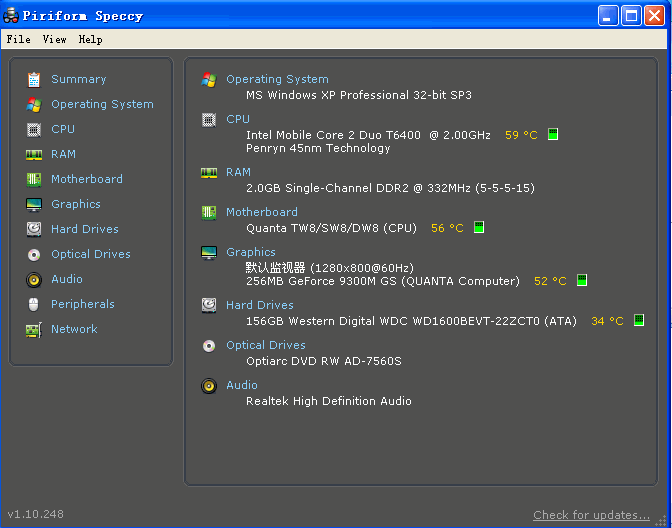Screen dimensions: 672x528
Task: Click the RAM stick icon in sidebar
Action: click(34, 154)
